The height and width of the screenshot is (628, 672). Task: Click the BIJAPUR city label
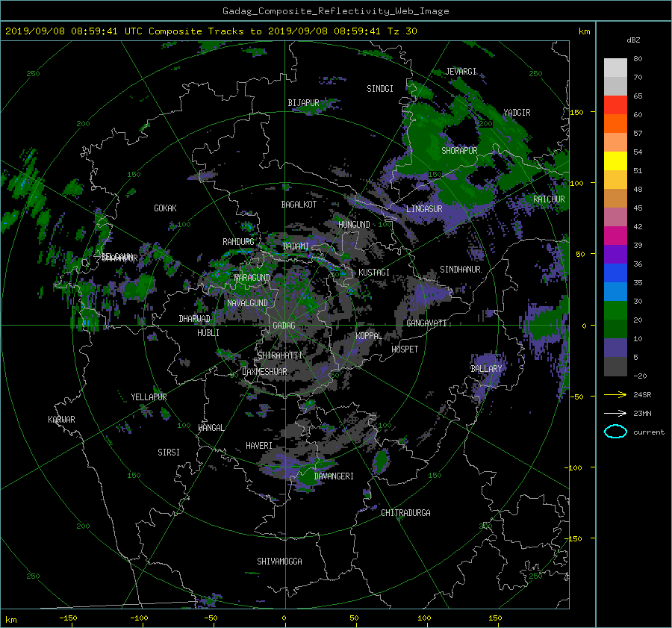click(303, 103)
